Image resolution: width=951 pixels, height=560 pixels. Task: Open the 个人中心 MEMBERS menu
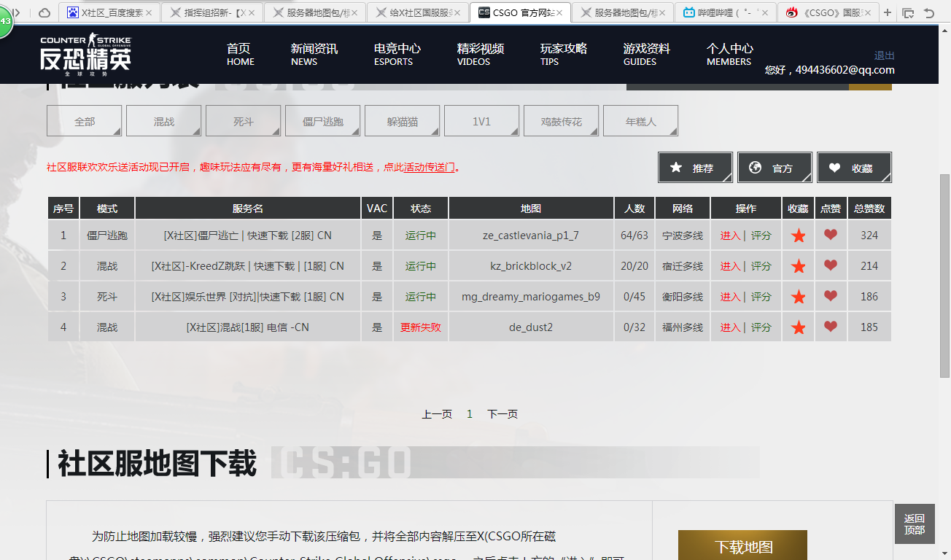click(x=727, y=55)
